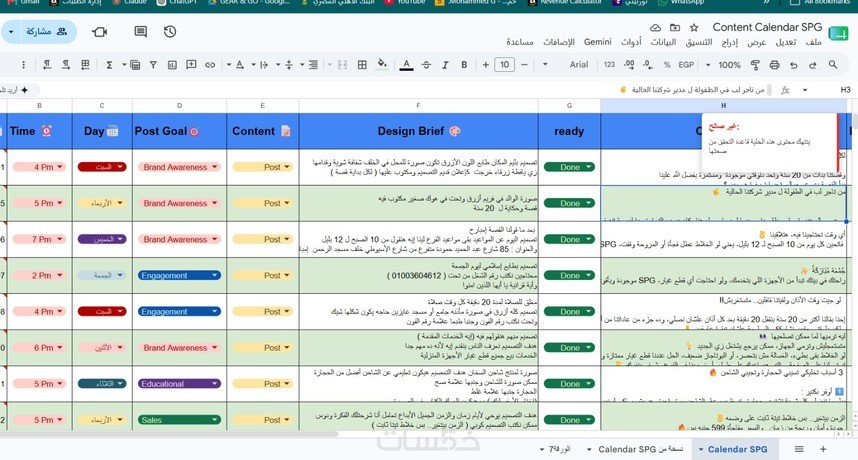Click the مشاركة share button
Viewport: 858px width, 460px height.
[x=39, y=32]
